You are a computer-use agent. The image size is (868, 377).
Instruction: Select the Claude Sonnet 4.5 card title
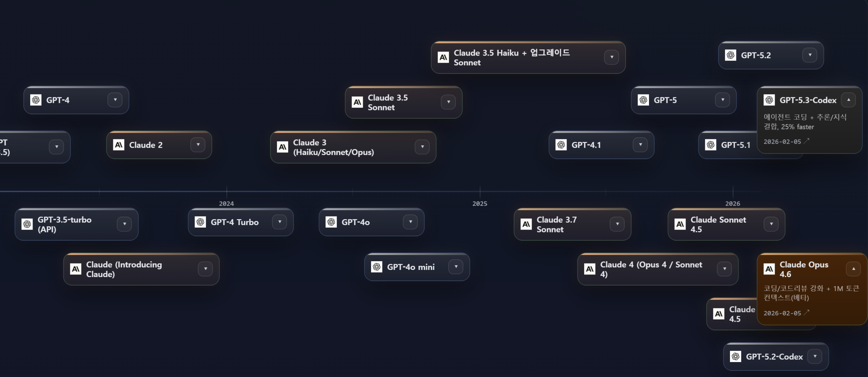tap(718, 224)
